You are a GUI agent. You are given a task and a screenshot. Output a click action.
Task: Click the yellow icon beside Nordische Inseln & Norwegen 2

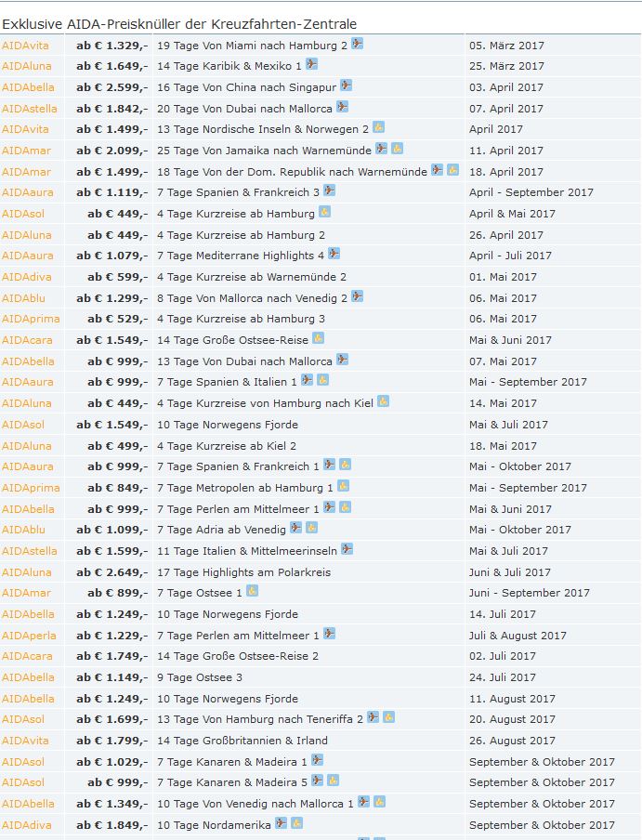click(x=378, y=127)
